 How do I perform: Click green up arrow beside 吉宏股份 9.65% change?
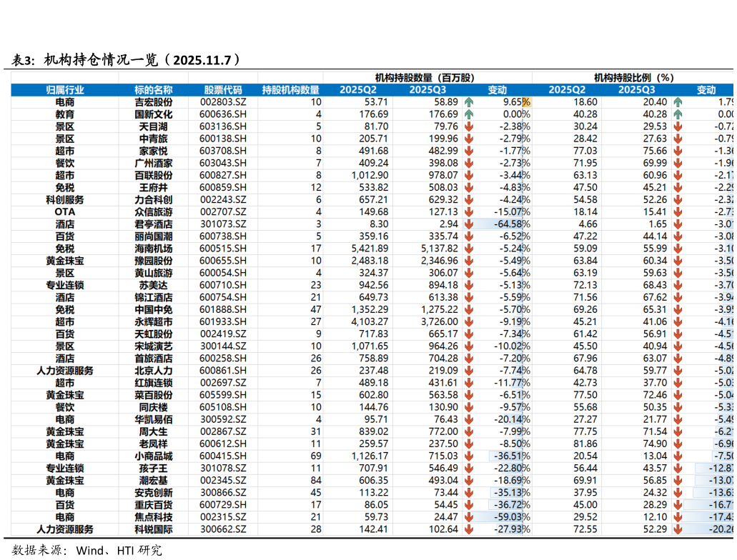(x=469, y=102)
